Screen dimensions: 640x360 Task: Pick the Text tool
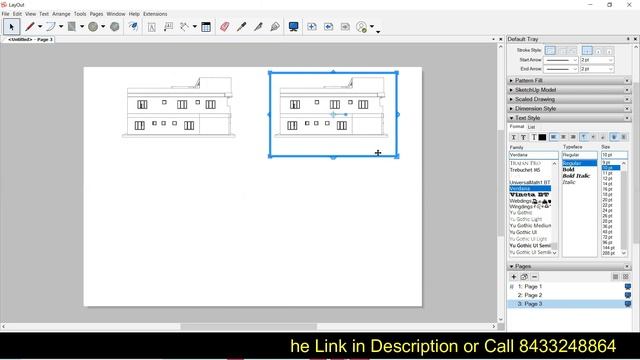coord(151,27)
